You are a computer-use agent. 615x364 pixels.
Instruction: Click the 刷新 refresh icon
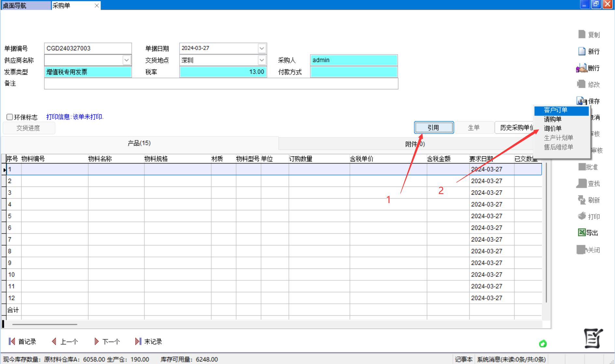pos(581,200)
